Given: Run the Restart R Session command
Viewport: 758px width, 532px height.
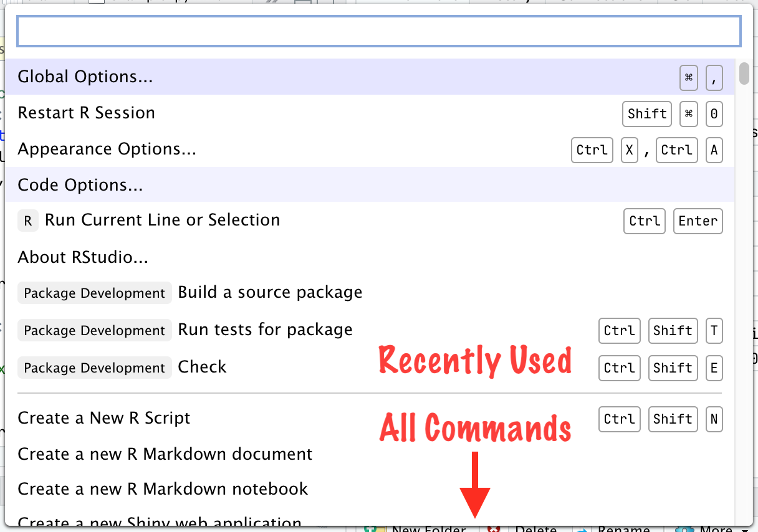Looking at the screenshot, I should pyautogui.click(x=87, y=113).
